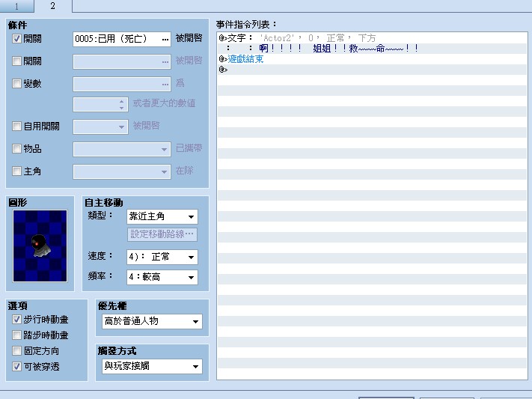
Task: Expand the 速度 dropdown set to 正常
Action: [162, 257]
